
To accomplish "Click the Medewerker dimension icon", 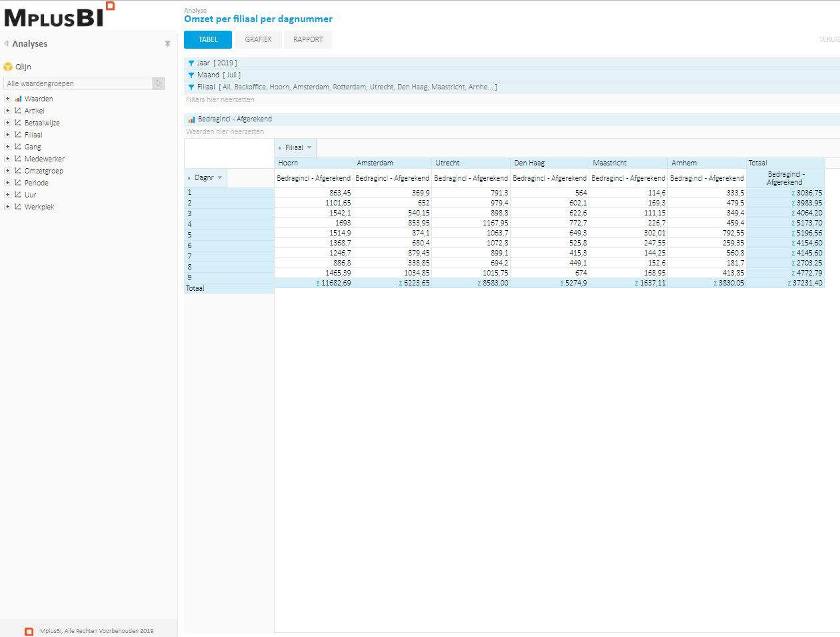I will (x=18, y=159).
